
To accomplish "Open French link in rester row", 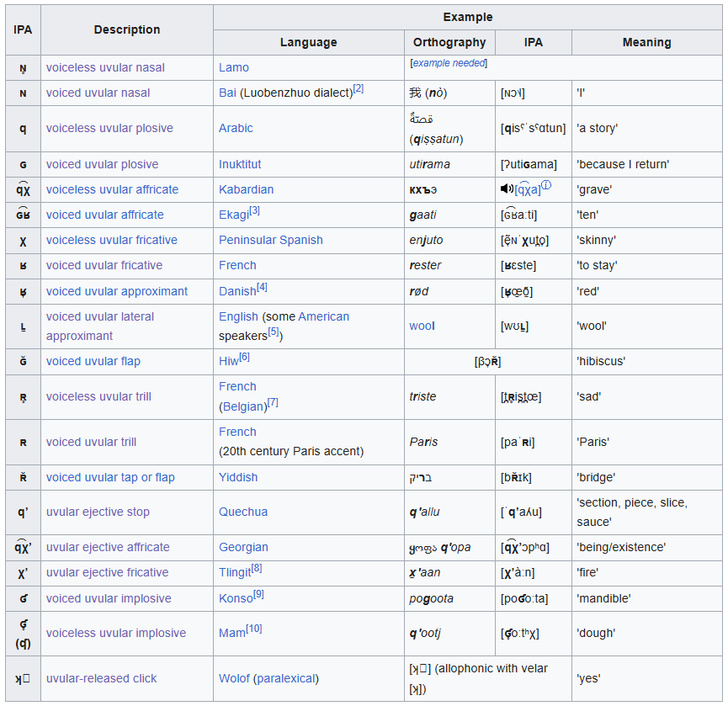I will (x=237, y=265).
